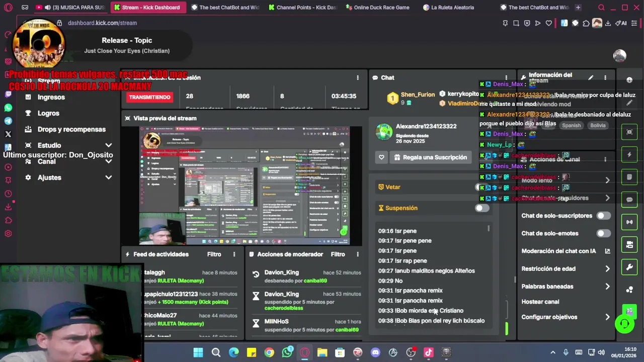
Task: Click Filtro in Acciones de moderador
Action: [x=338, y=254]
